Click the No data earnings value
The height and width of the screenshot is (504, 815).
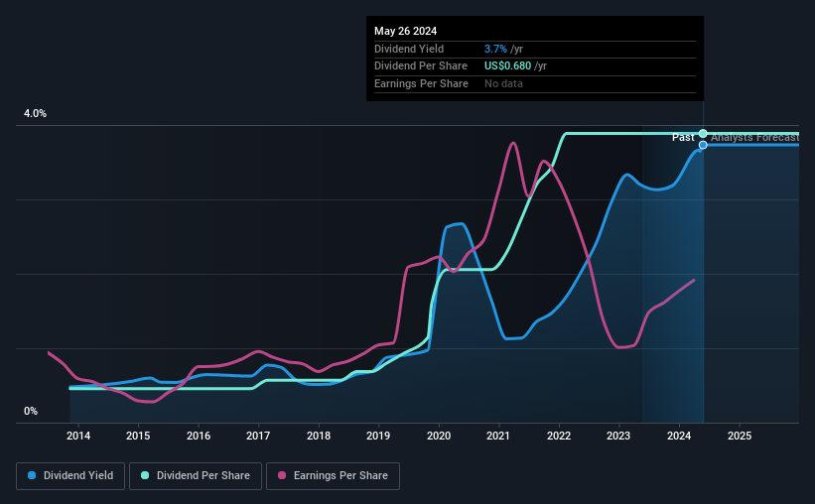pyautogui.click(x=503, y=83)
